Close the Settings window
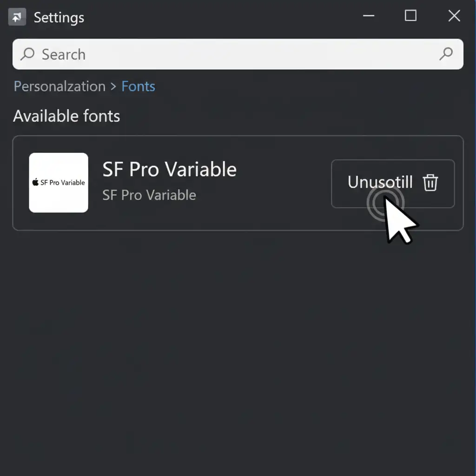476x476 pixels. tap(454, 16)
